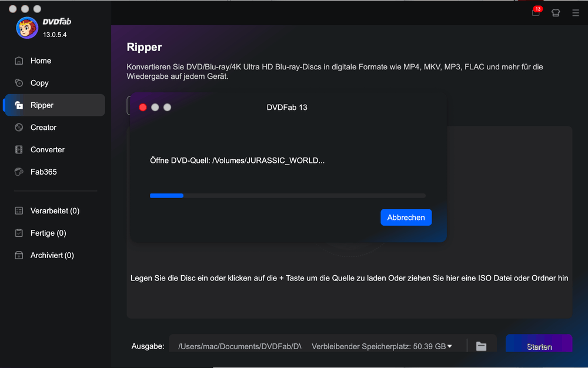The width and height of the screenshot is (588, 368).
Task: Show the Verarbeitet (0) task list
Action: 55,210
